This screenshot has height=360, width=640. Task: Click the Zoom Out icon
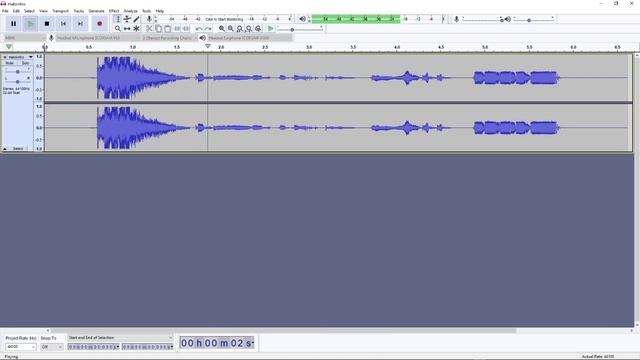click(231, 29)
